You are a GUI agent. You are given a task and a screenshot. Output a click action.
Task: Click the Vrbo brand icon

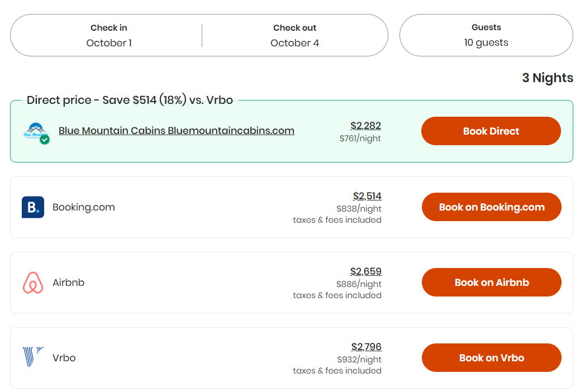click(32, 357)
